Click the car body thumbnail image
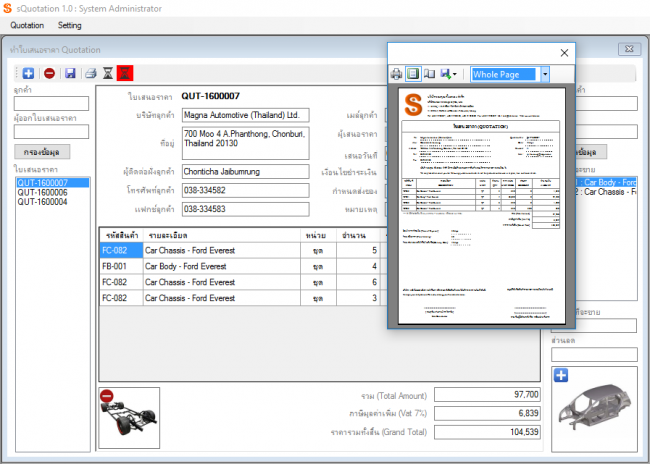Viewport: 650px width, 464px height. tap(594, 409)
